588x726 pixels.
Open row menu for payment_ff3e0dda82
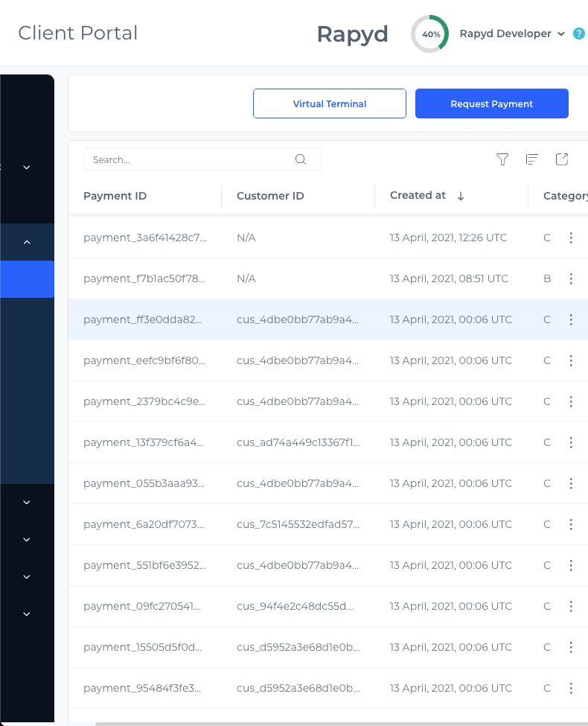pyautogui.click(x=571, y=319)
